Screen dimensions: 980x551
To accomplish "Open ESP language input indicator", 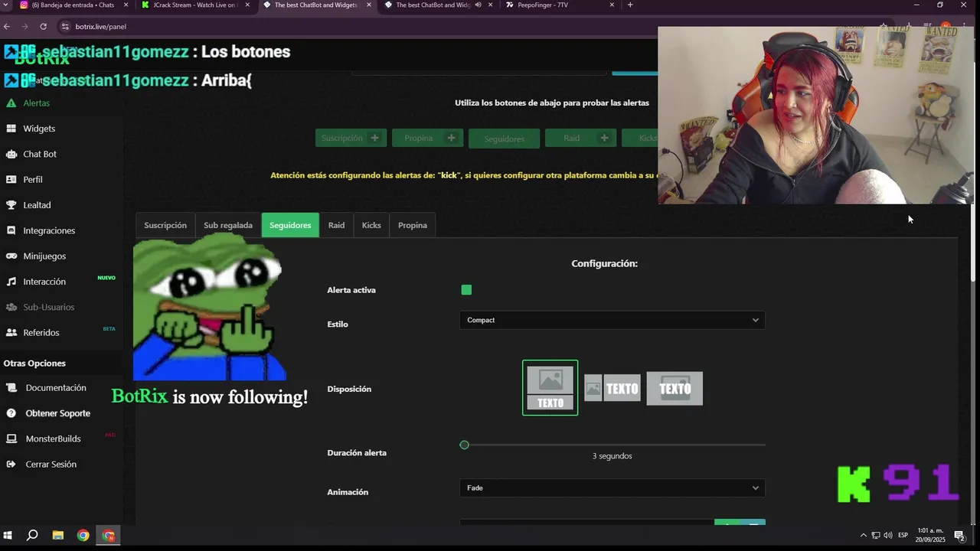I will [903, 535].
